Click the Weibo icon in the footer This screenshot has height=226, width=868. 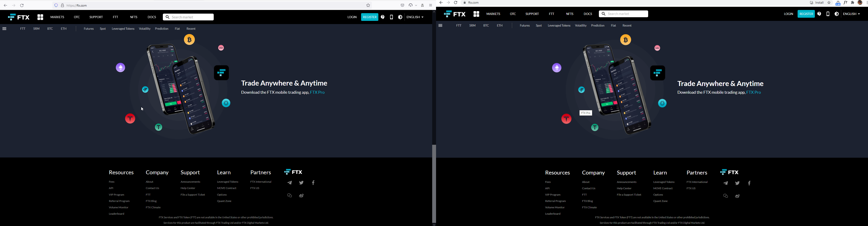301,195
